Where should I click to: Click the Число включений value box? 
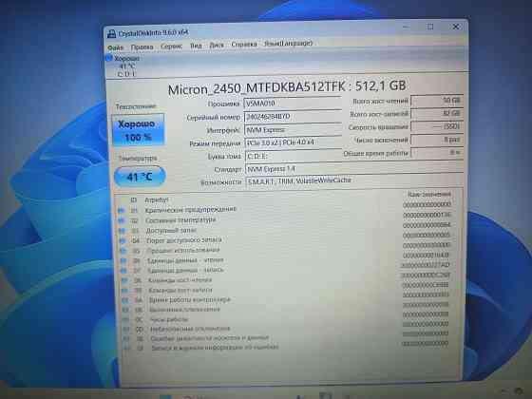tap(437, 140)
